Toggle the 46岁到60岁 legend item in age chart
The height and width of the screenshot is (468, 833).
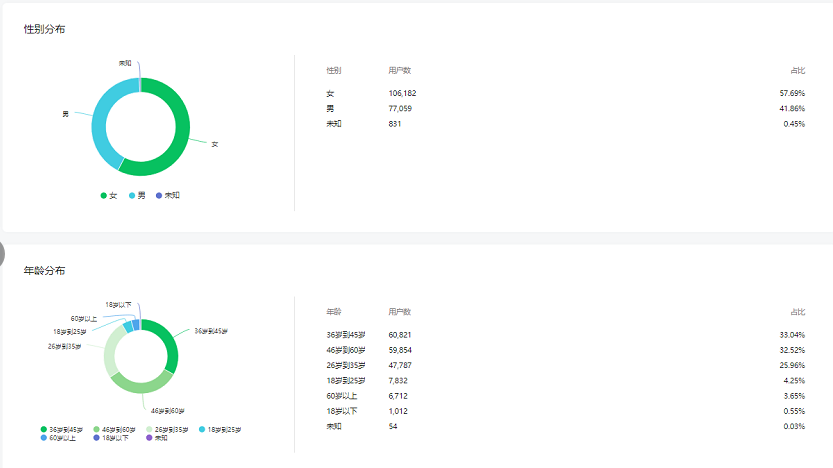[x=114, y=429]
